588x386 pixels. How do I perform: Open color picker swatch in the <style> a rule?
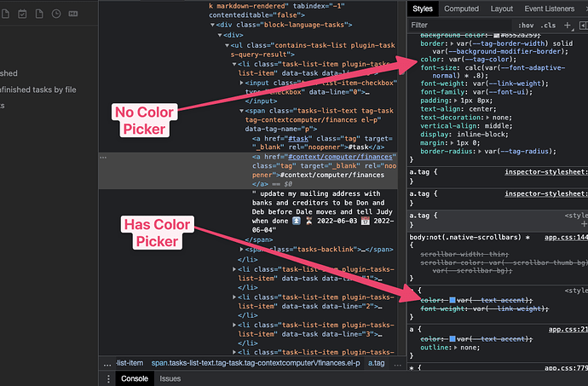(x=453, y=300)
